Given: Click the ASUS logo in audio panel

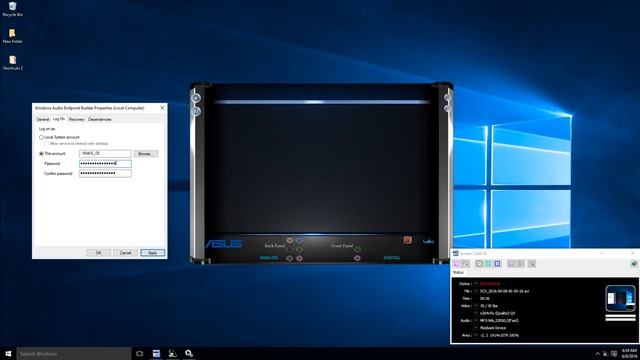Looking at the screenshot, I should 224,244.
